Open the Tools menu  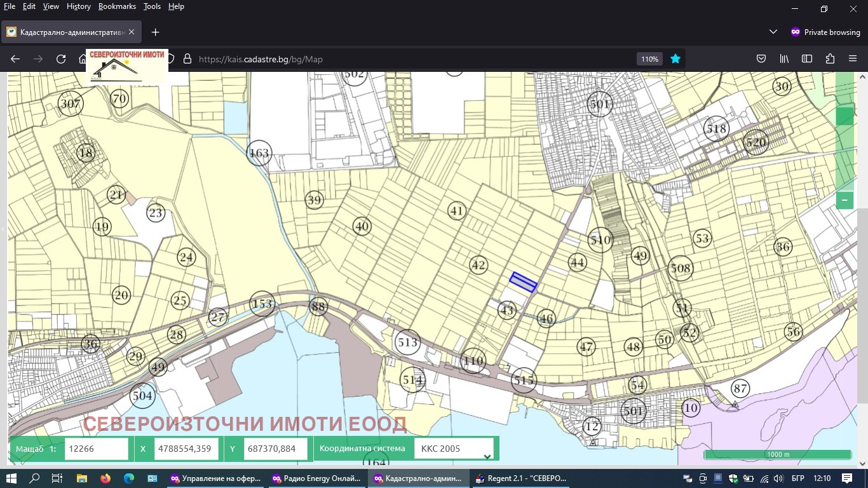[152, 6]
